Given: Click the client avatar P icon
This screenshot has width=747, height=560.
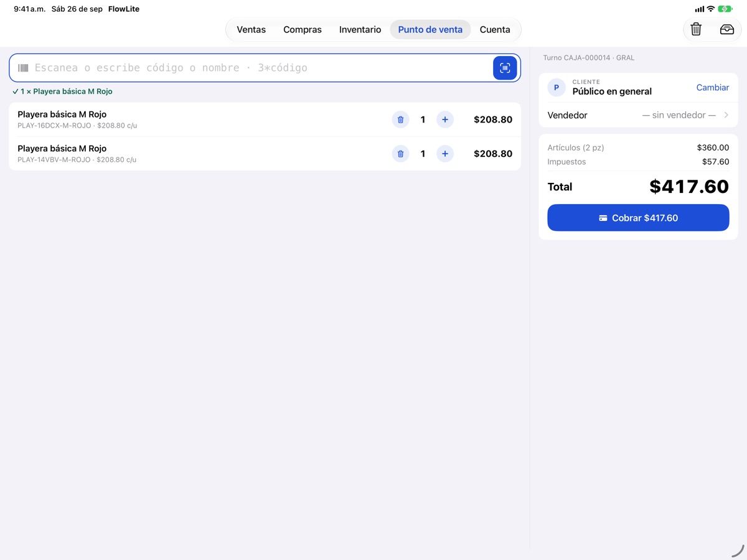Looking at the screenshot, I should 557,88.
